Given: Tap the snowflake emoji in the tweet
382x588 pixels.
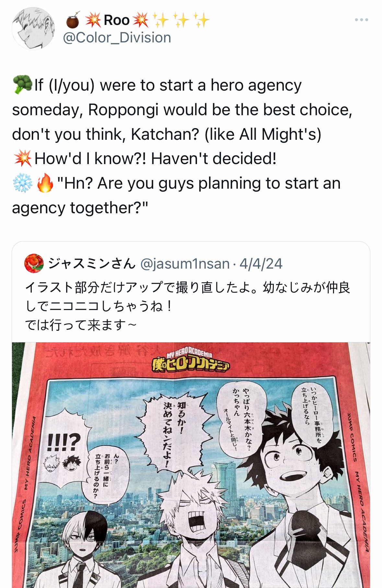Looking at the screenshot, I should coord(23,183).
